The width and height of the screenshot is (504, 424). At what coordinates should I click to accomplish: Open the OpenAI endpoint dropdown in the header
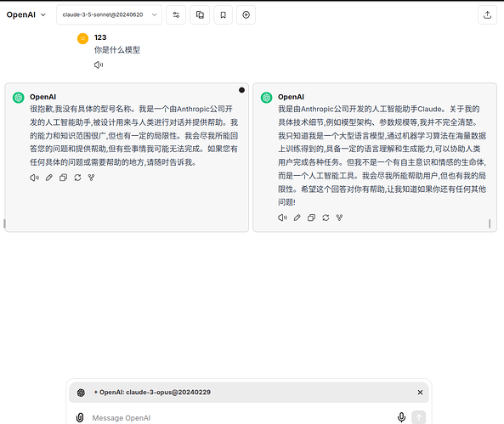click(x=26, y=14)
